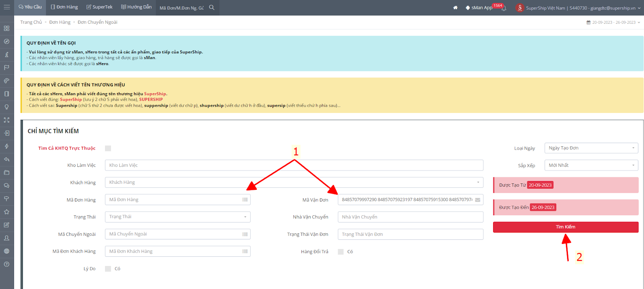Open the Đơn Hàng top menu

(64, 7)
